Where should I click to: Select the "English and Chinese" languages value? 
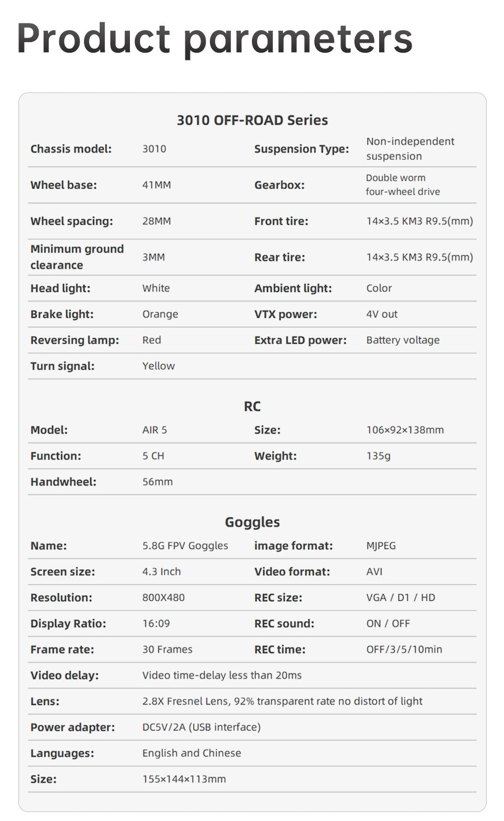click(x=192, y=753)
